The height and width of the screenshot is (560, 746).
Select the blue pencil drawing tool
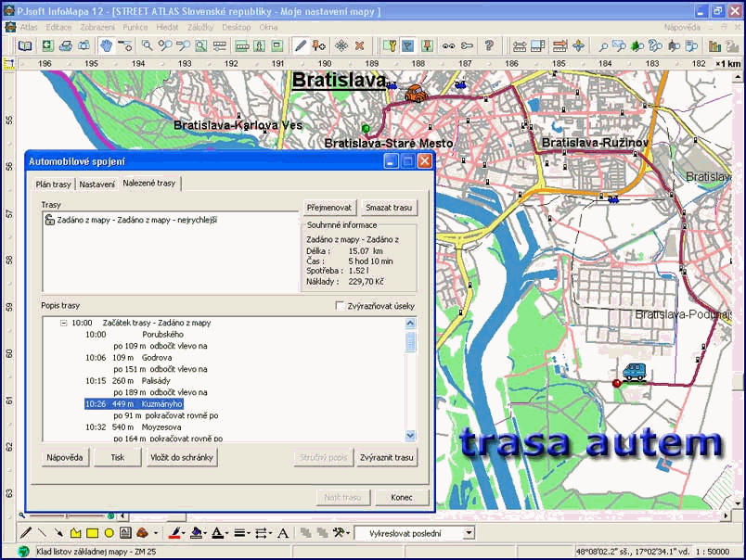coord(301,45)
